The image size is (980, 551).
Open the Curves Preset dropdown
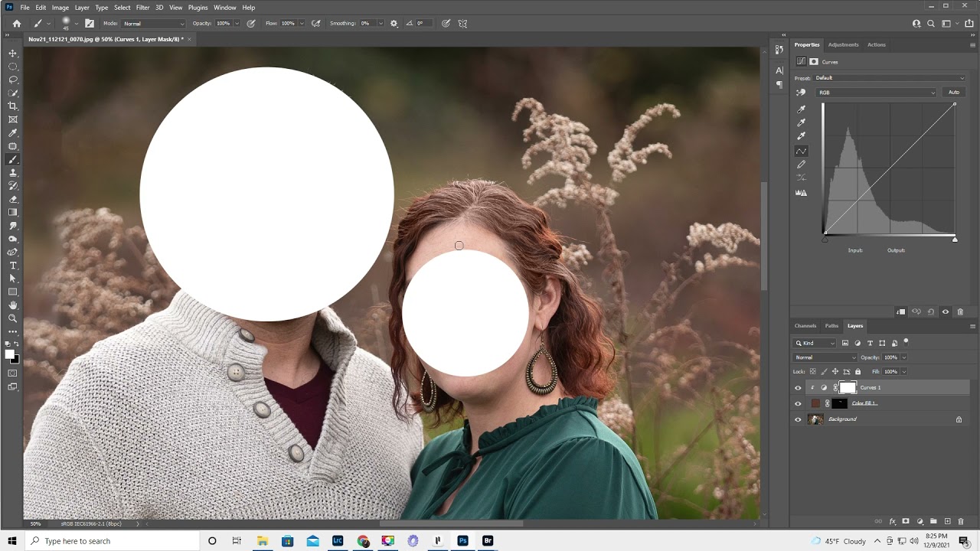[890, 78]
